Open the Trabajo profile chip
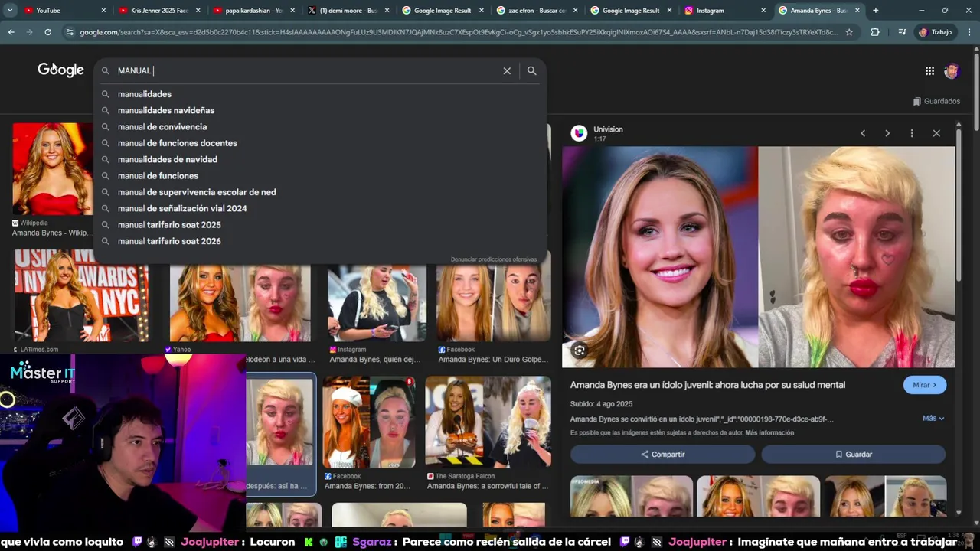 coord(935,32)
